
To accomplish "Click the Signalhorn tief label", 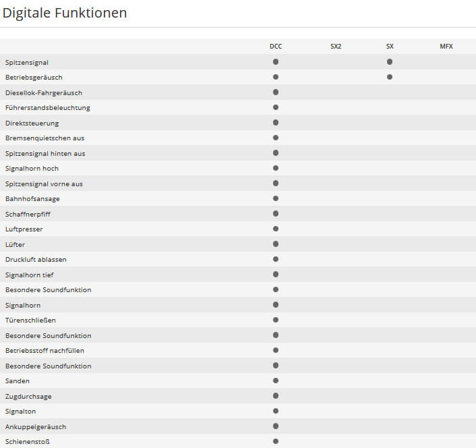I will tap(29, 275).
